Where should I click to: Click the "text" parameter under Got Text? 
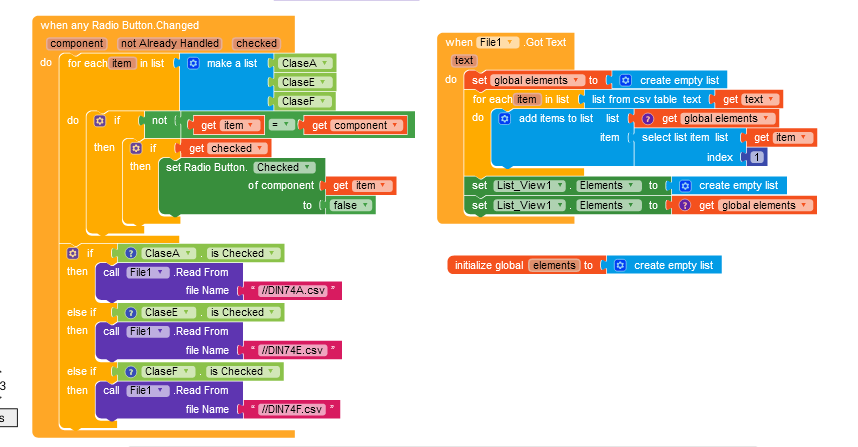(x=464, y=60)
